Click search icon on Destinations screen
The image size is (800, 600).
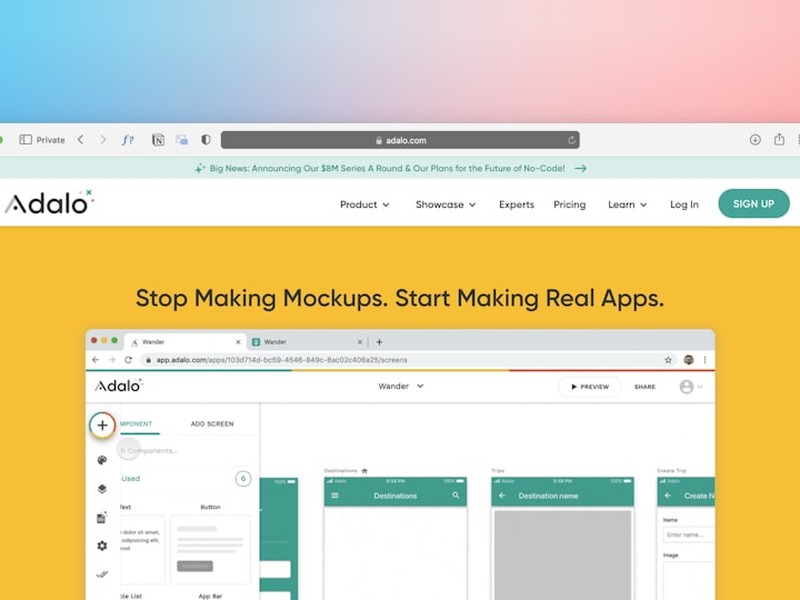(456, 495)
